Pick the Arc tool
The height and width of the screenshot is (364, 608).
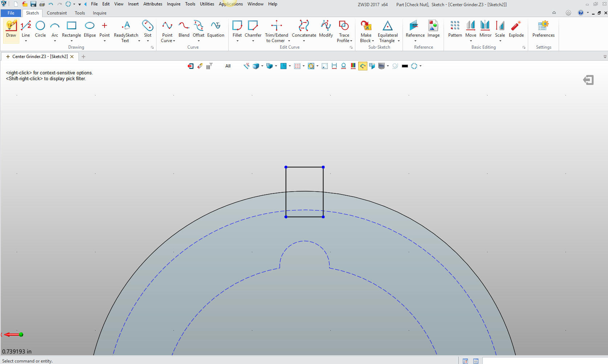click(x=55, y=29)
